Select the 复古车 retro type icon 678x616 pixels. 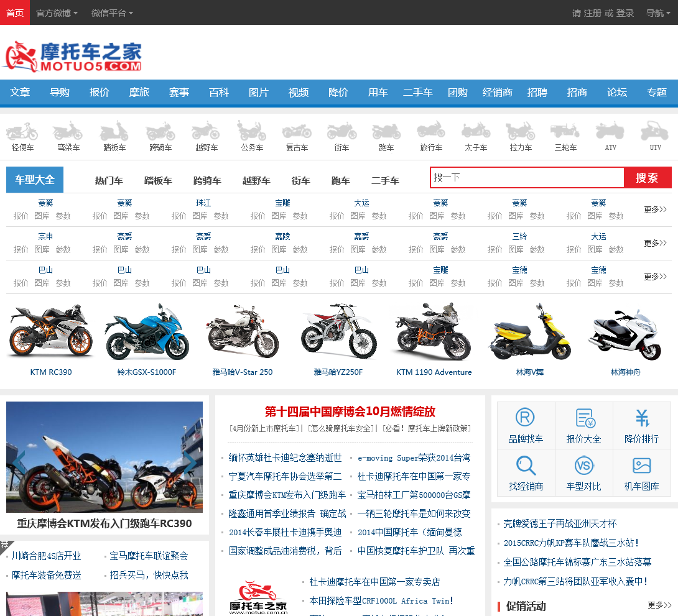[x=297, y=131]
